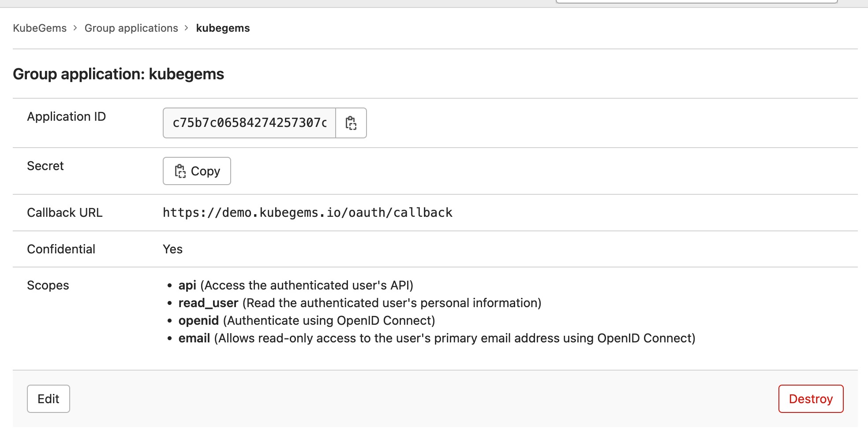Go to KubeGems breadcrumb link
This screenshot has height=438, width=868.
coord(40,28)
